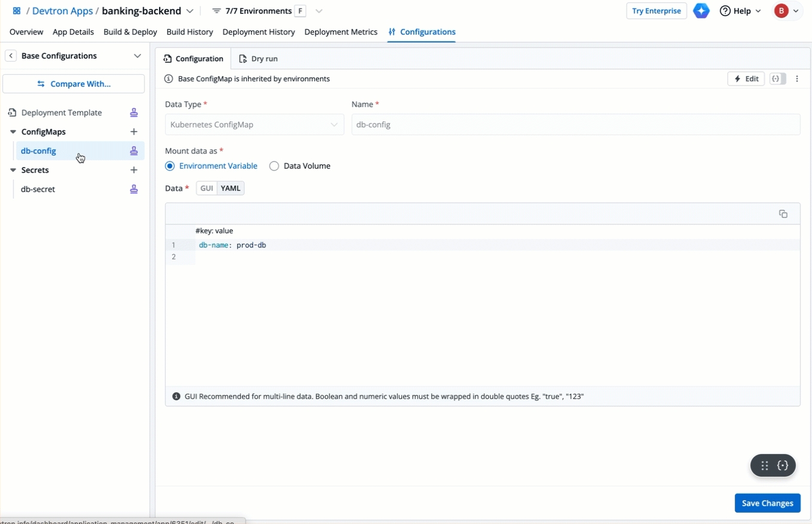The width and height of the screenshot is (812, 524).
Task: Switch to the Dry run tab
Action: click(x=258, y=59)
